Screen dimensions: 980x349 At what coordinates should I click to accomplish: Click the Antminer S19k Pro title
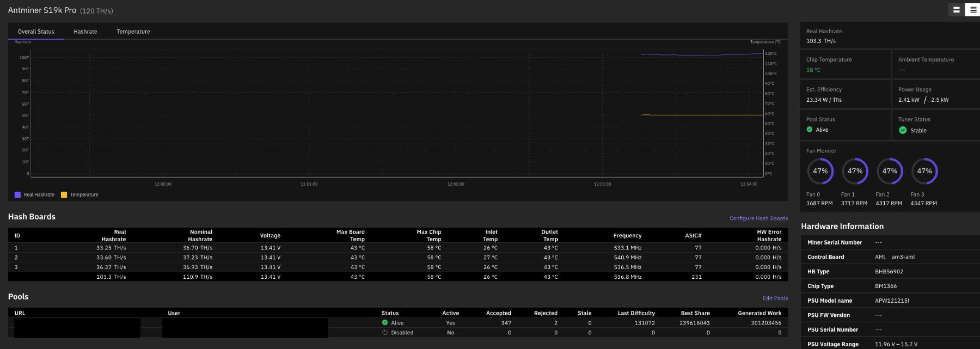point(42,10)
